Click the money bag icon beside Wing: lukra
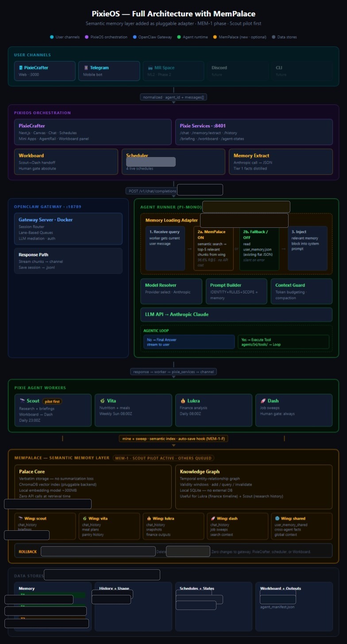Viewport: 347px width, 644px height. pyautogui.click(x=149, y=518)
